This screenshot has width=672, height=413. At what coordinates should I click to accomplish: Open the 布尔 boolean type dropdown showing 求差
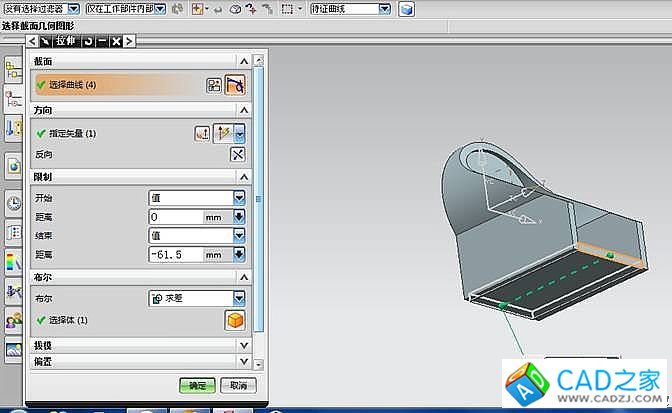click(x=239, y=298)
